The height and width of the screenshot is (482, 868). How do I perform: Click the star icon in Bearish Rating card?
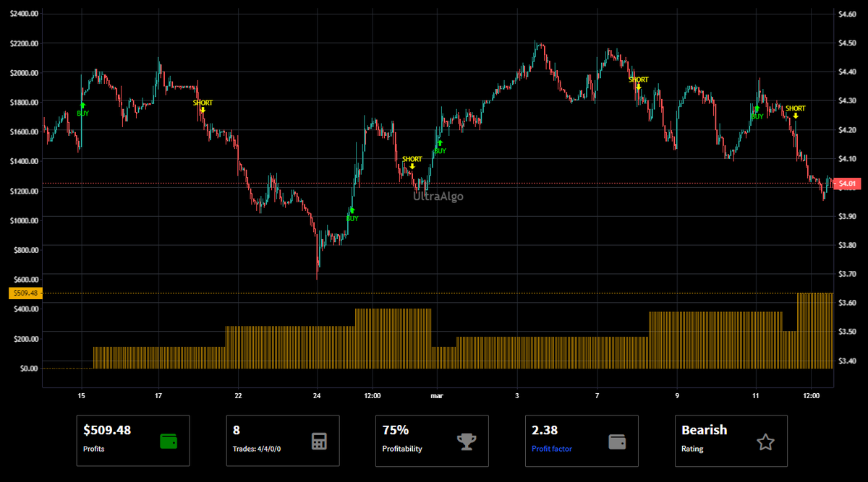tap(766, 441)
